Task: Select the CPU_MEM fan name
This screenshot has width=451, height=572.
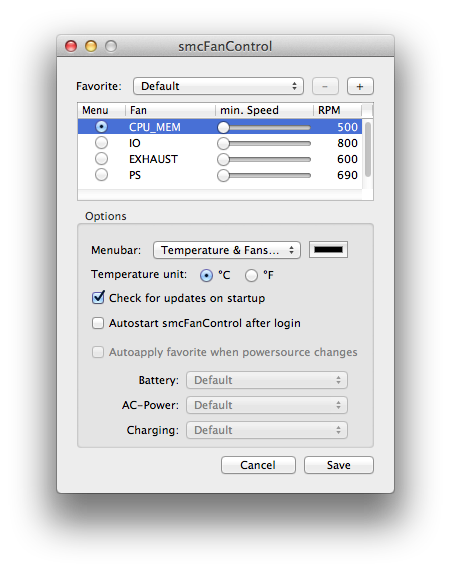Action: [x=155, y=127]
